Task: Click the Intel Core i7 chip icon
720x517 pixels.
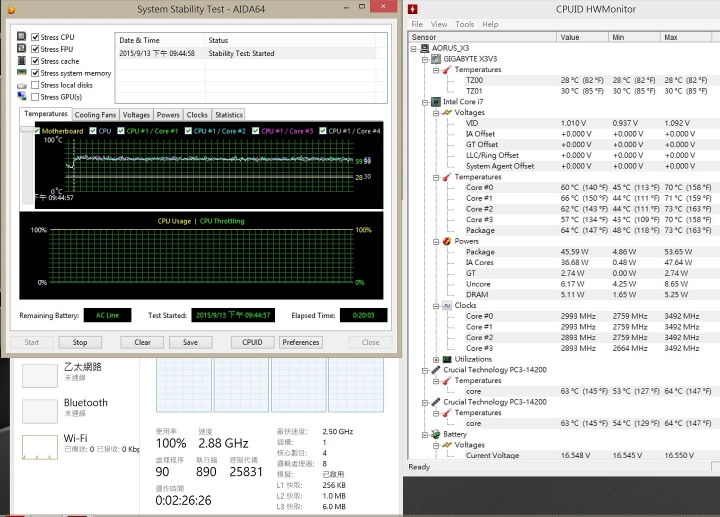Action: point(436,102)
